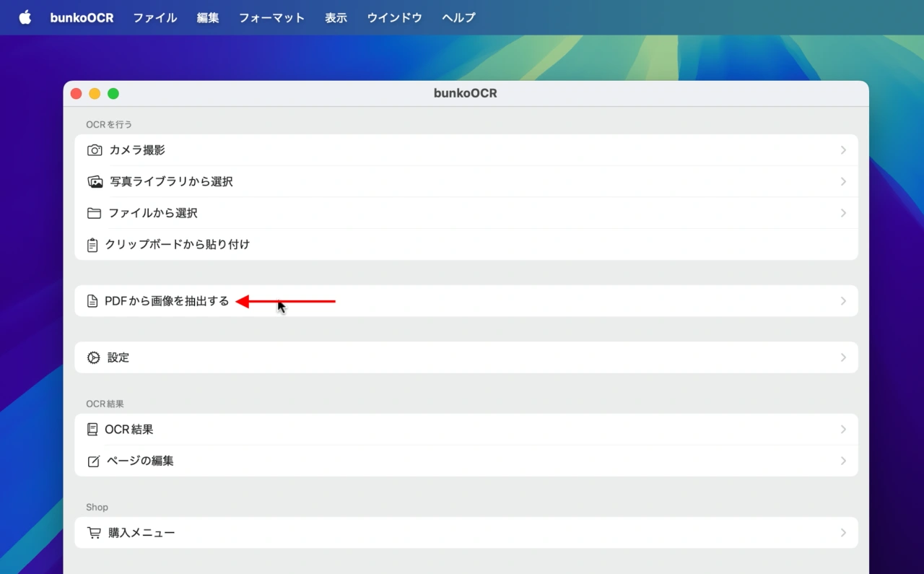Click the photo library icon next to 写真ライブラリから選択
Image resolution: width=924 pixels, height=574 pixels.
(93, 181)
